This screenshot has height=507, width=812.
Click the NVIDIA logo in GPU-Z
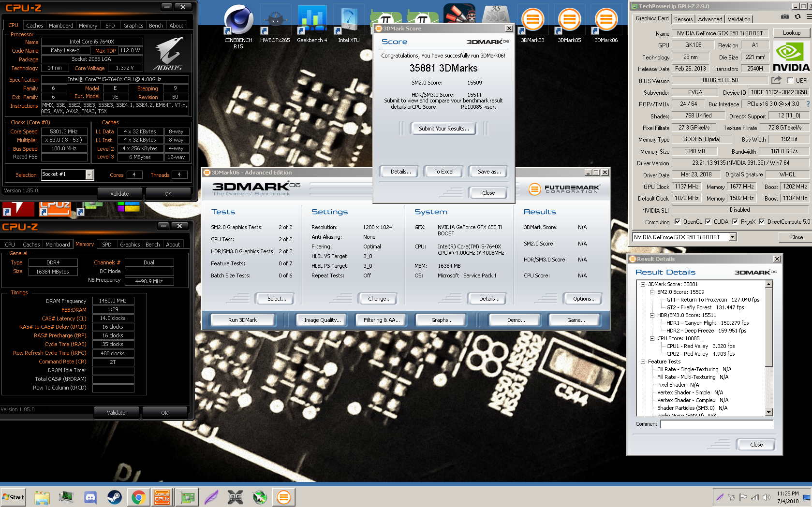[791, 57]
